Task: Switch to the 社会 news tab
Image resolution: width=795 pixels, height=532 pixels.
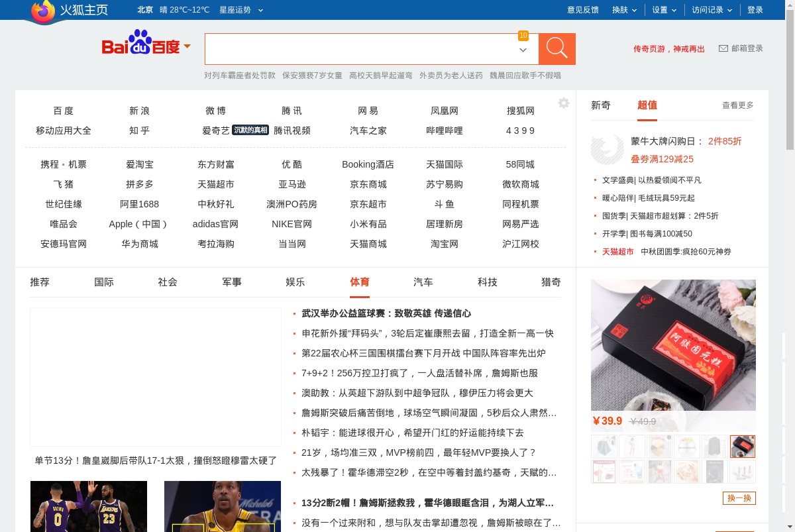Action: tap(168, 282)
